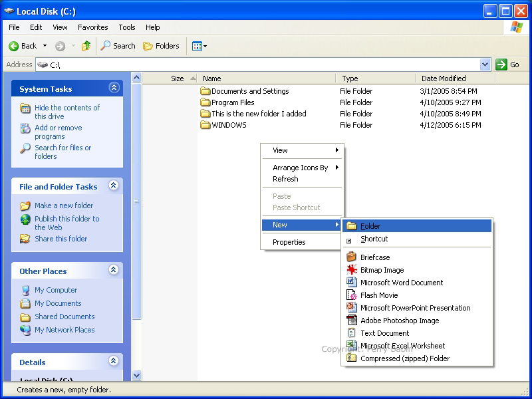532x399 pixels.
Task: Click the PowerPoint Presentation icon
Action: 352,307
